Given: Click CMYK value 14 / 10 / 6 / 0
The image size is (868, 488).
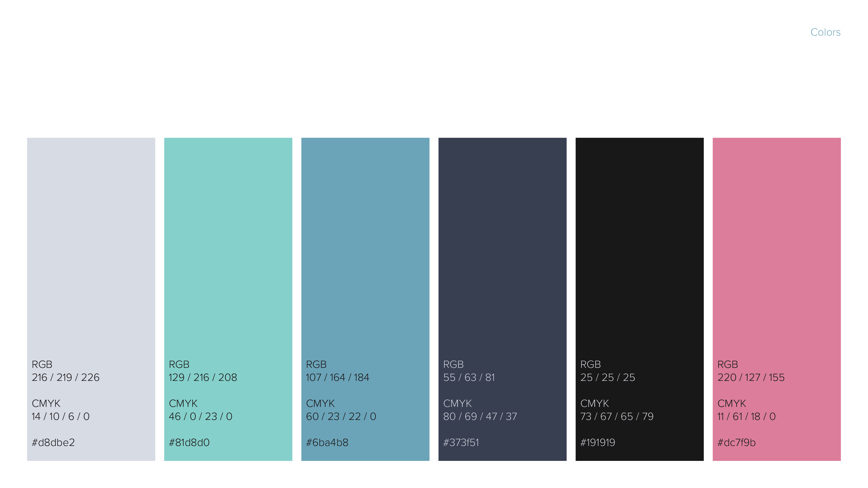Looking at the screenshot, I should coord(61,416).
